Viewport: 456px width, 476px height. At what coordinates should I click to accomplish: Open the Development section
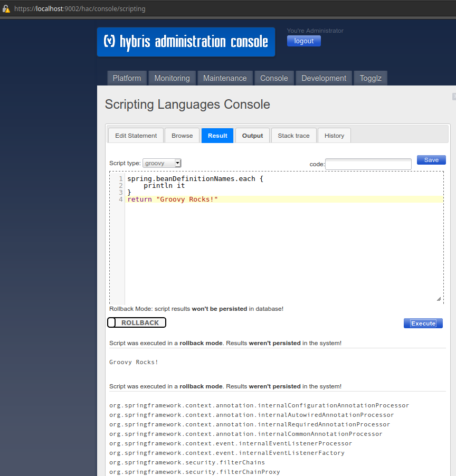pyautogui.click(x=324, y=78)
